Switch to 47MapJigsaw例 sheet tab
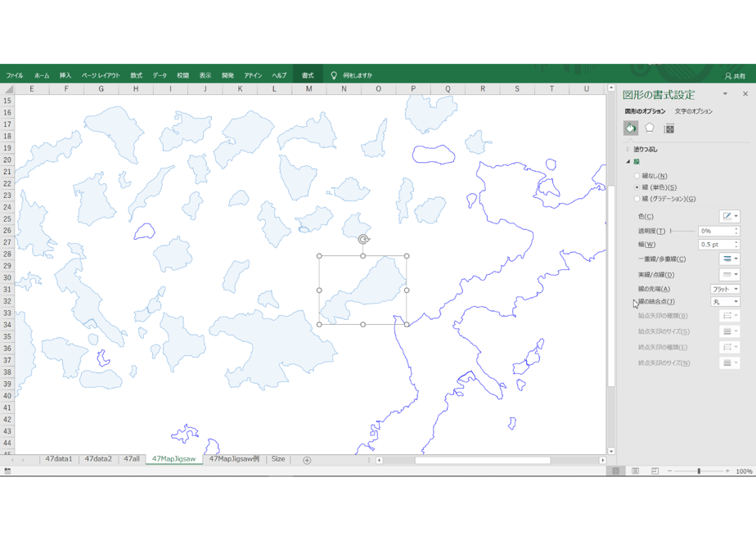The height and width of the screenshot is (540, 756). [x=234, y=459]
